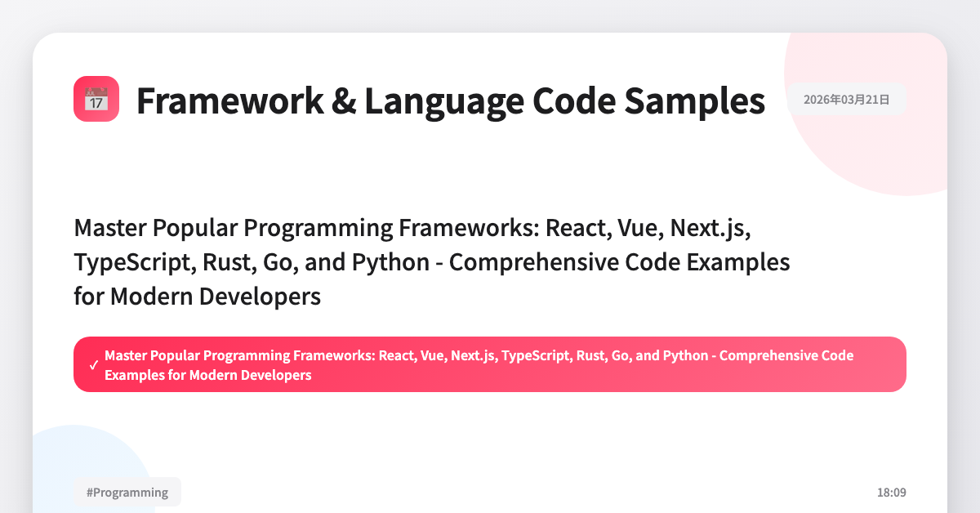Click the white checkmark in pink banner
Image resolution: width=980 pixels, height=513 pixels.
pyautogui.click(x=94, y=365)
